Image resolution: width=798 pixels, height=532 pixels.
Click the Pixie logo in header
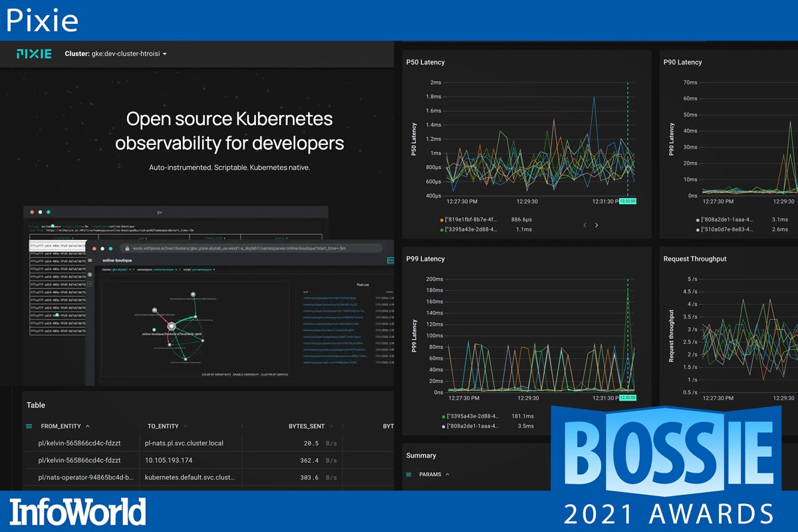34,54
